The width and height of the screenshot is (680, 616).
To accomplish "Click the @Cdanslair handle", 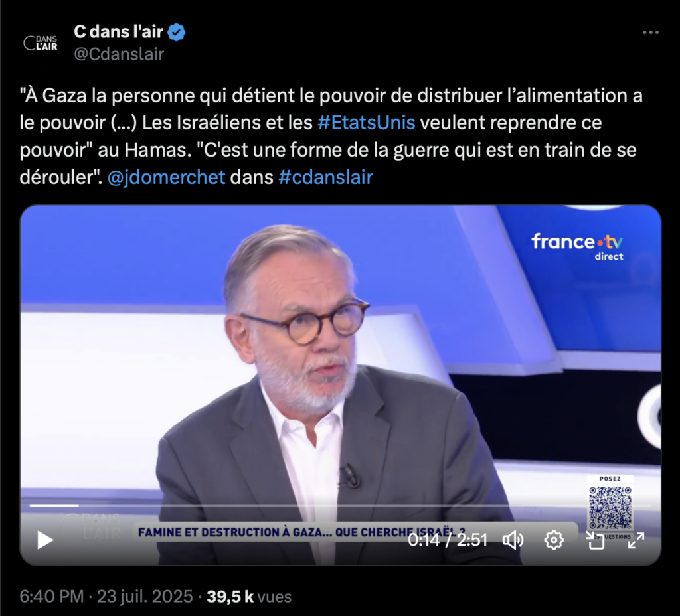I will pos(119,54).
